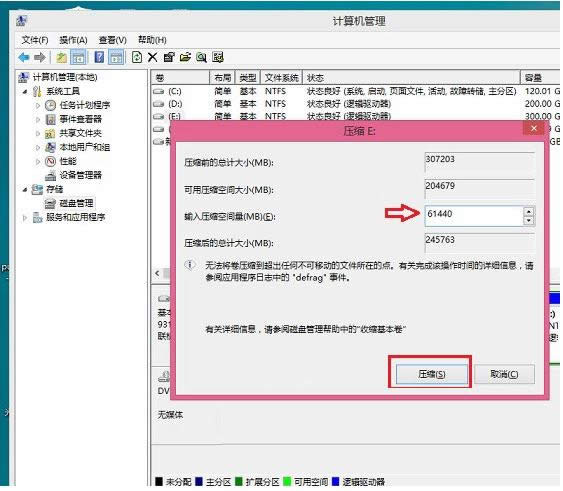Open the 帮助(H) menu

[152, 40]
